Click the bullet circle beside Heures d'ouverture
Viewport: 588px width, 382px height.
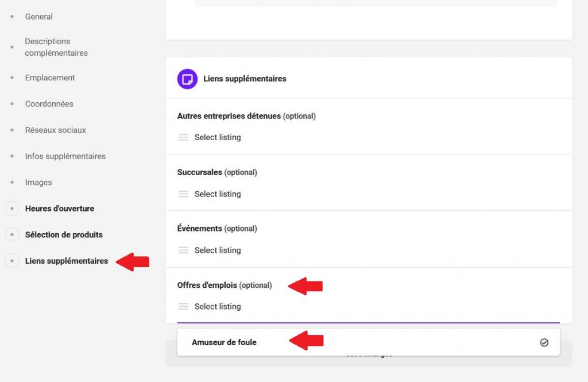coord(12,209)
